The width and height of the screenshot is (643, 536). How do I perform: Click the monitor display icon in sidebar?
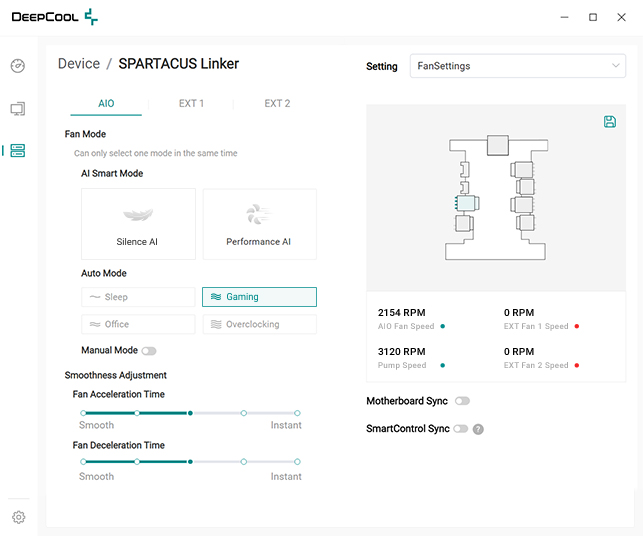pos(18,108)
